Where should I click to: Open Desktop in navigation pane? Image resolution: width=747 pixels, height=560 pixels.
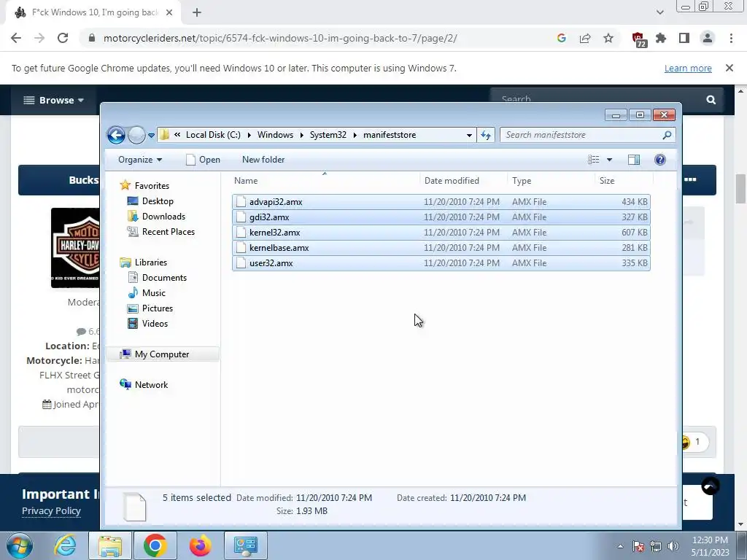click(150, 201)
